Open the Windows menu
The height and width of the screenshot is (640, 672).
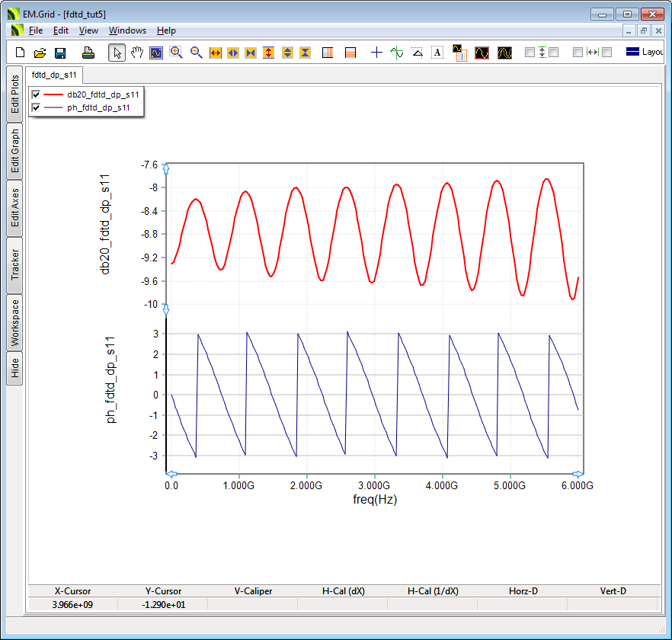pos(127,30)
